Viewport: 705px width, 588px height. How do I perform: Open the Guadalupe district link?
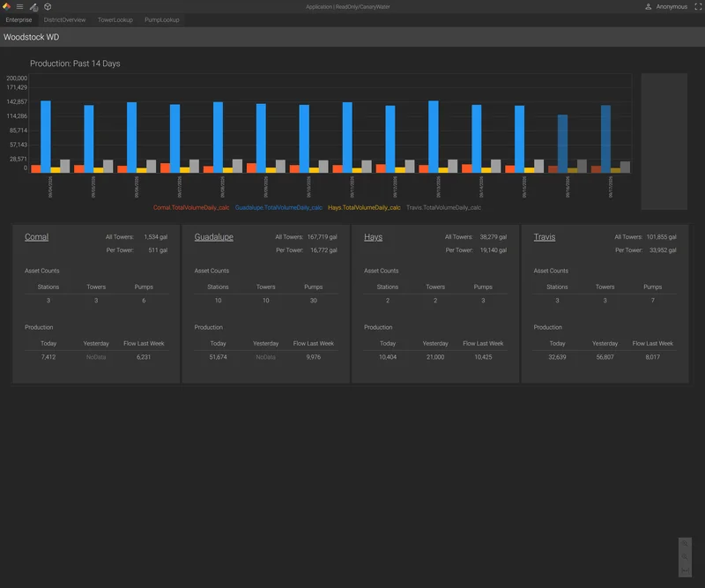[x=213, y=237]
